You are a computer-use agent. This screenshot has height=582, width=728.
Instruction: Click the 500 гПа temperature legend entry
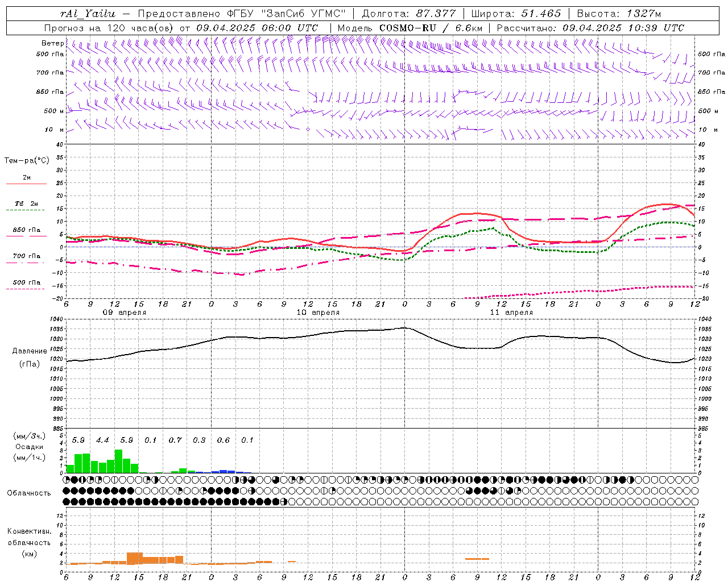[x=27, y=282]
